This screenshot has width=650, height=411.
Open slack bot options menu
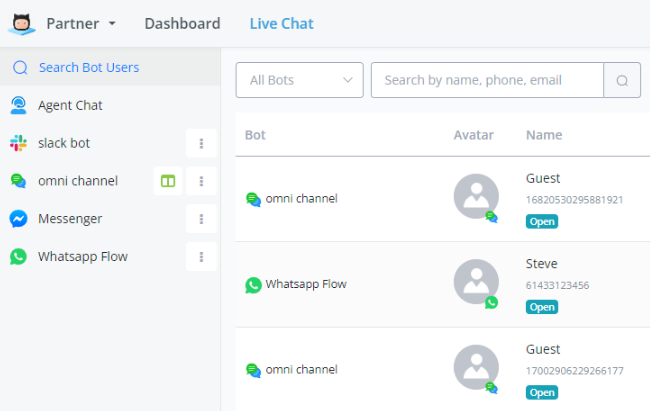click(201, 143)
